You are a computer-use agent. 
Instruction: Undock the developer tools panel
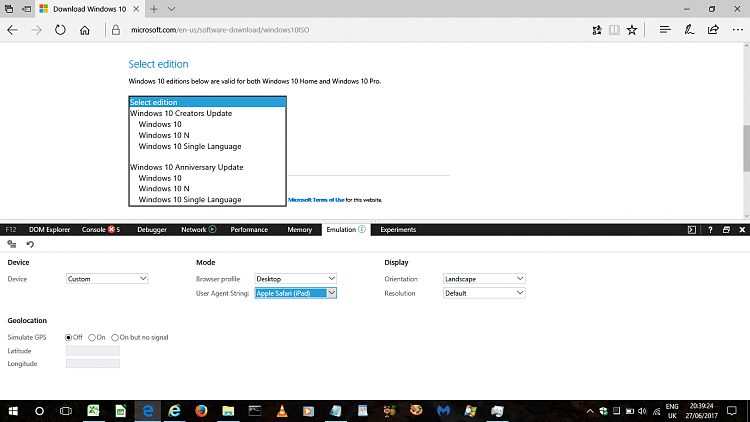[x=726, y=230]
